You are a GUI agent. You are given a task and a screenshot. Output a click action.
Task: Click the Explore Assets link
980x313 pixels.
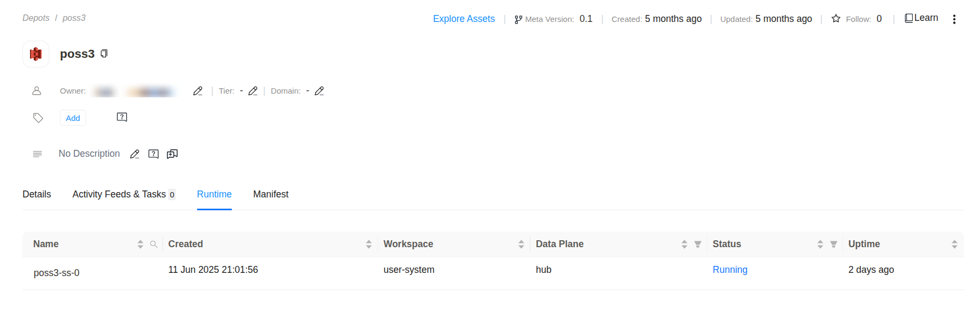(x=464, y=19)
